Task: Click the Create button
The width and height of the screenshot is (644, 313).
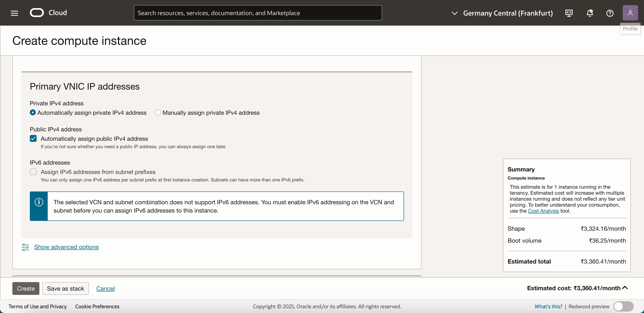Action: coord(26,288)
